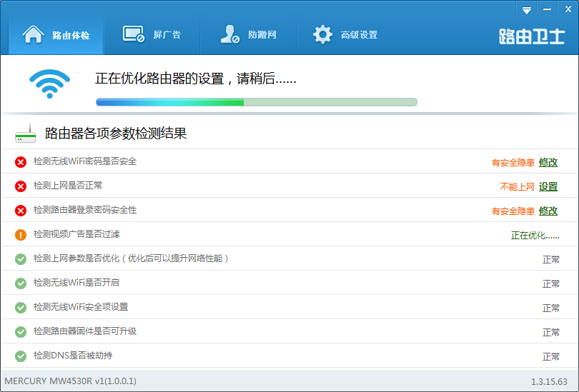
Task: Click the router icon beside results heading
Action: coord(26,133)
